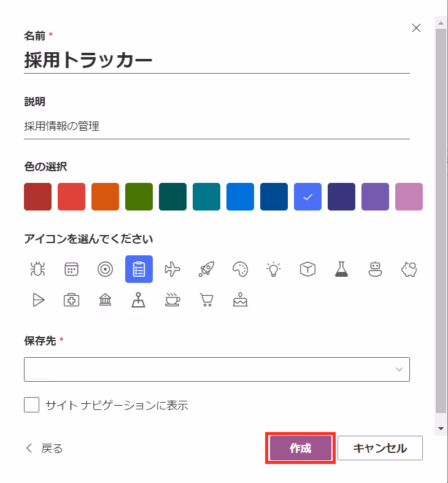Click the 説明 description input field
Image resolution: width=448 pixels, height=483 pixels.
point(217,126)
